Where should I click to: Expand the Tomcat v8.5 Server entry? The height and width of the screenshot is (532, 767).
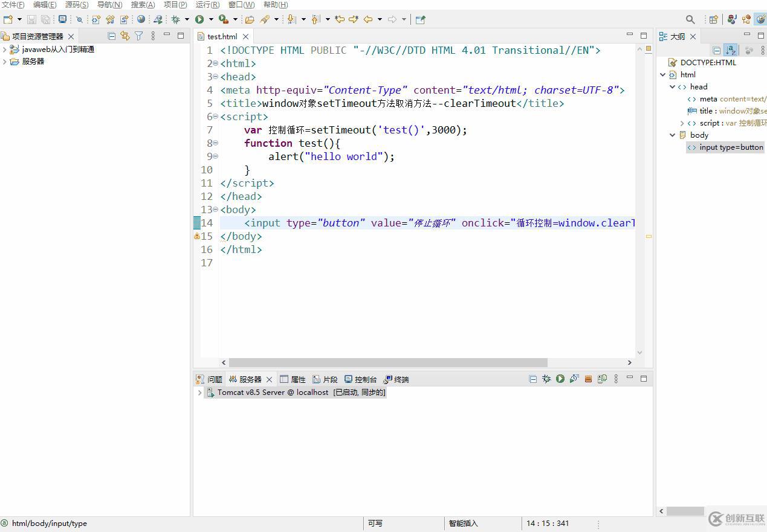(199, 393)
